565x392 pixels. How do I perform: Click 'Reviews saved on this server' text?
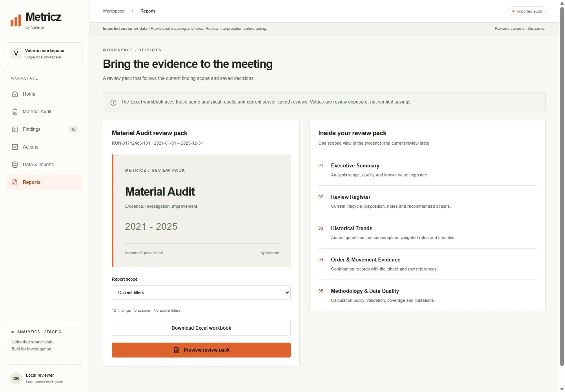(x=520, y=29)
